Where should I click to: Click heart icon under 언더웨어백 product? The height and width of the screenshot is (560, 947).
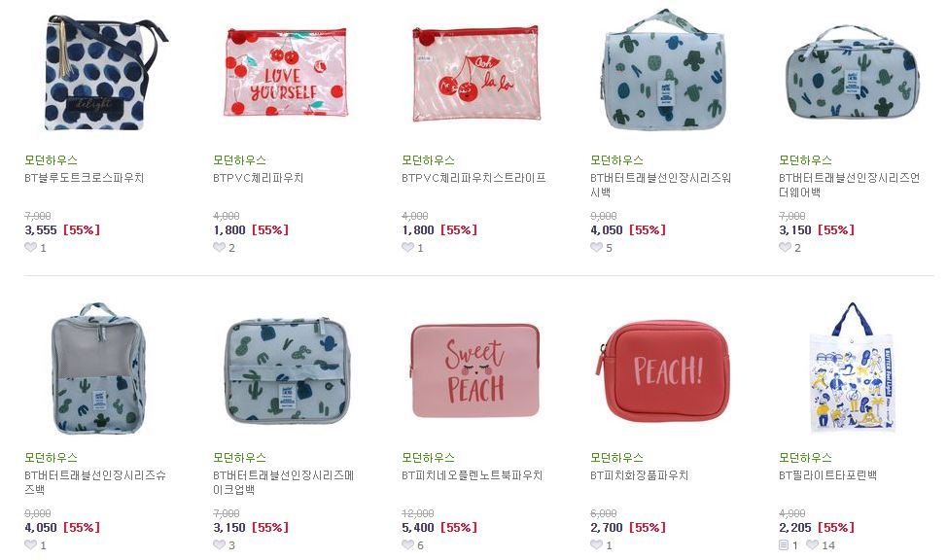[x=785, y=247]
